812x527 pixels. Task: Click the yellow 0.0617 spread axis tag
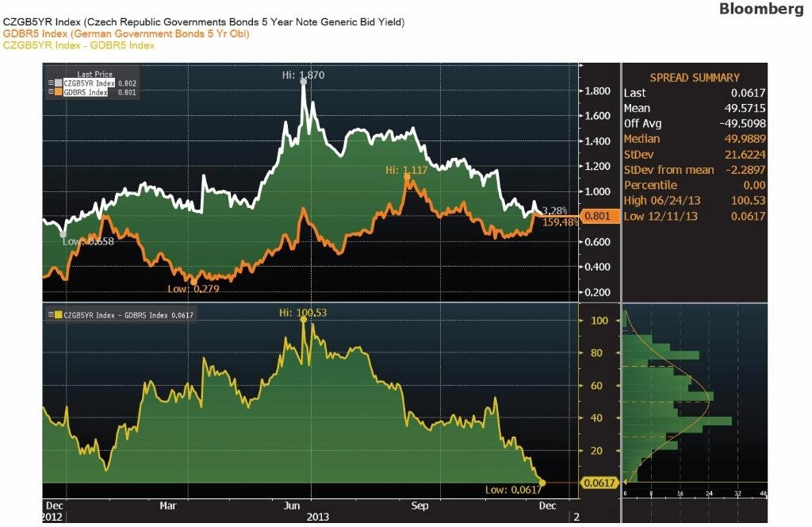coord(599,483)
